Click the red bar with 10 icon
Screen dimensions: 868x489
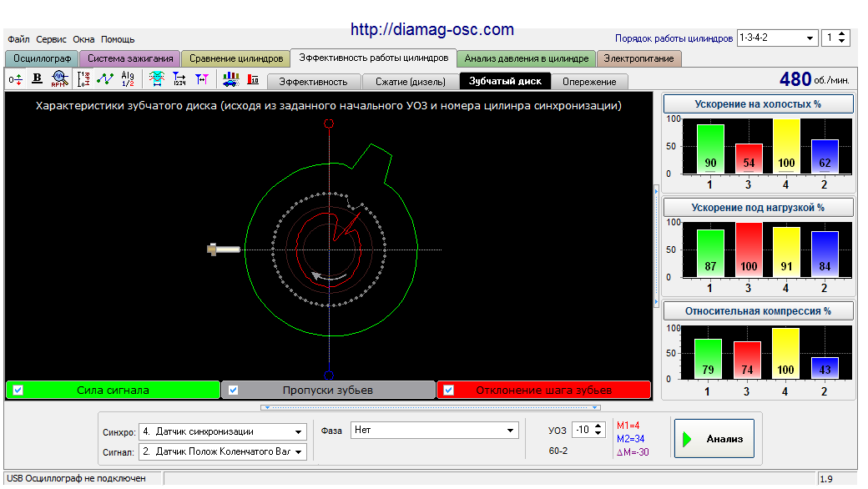[x=253, y=79]
